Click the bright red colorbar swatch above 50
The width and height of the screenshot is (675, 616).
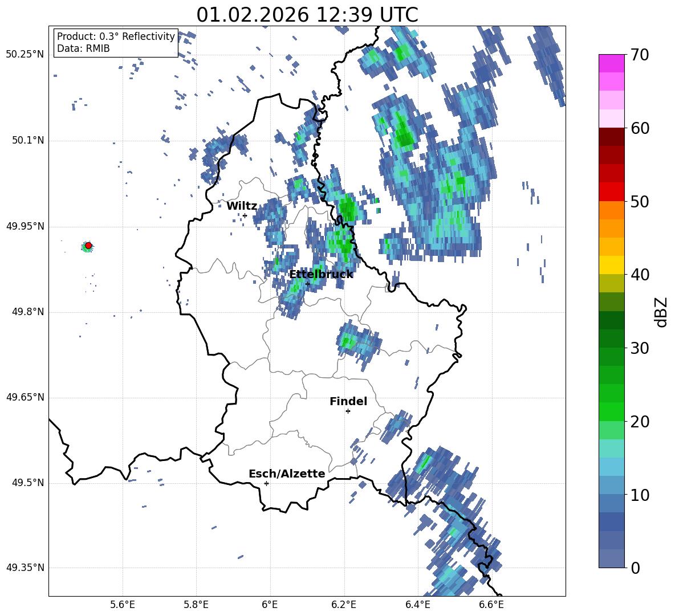pyautogui.click(x=611, y=191)
